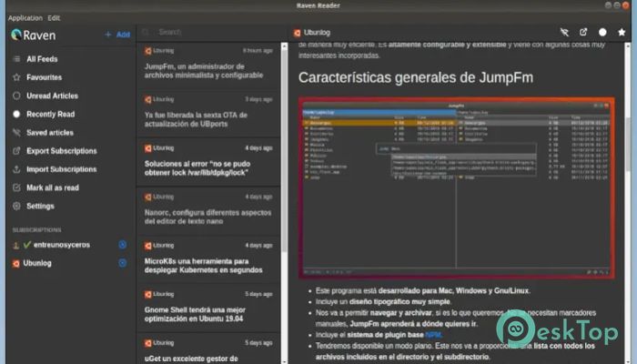
Task: Show Recently Read articles
Action: (x=50, y=114)
